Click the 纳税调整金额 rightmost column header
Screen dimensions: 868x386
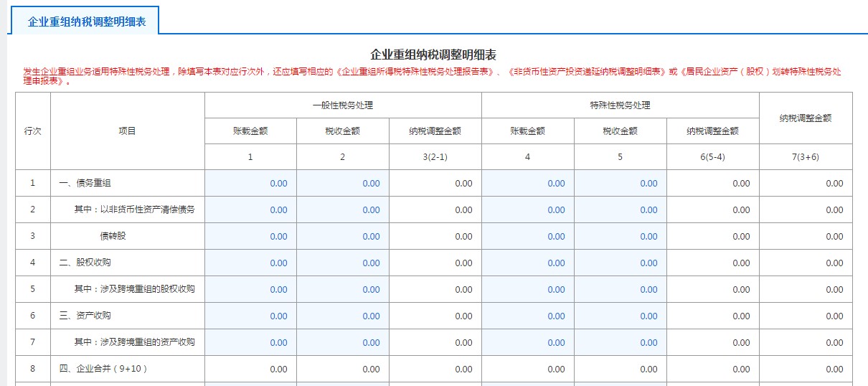click(x=806, y=118)
